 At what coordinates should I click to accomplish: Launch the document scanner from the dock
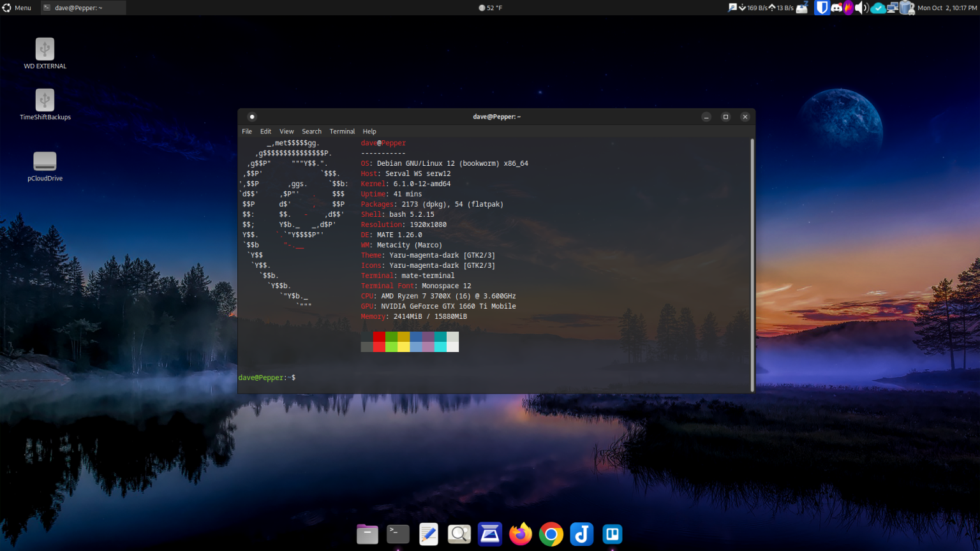click(x=489, y=534)
